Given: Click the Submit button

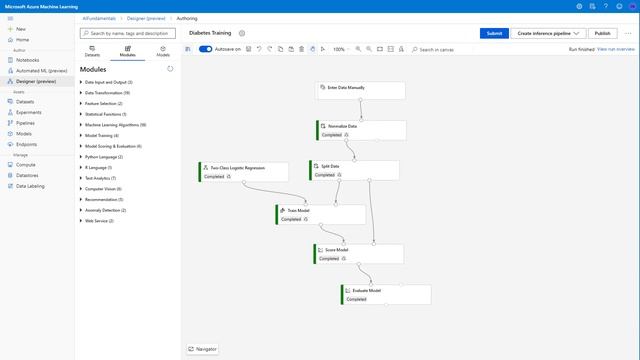Looking at the screenshot, I should pos(494,33).
